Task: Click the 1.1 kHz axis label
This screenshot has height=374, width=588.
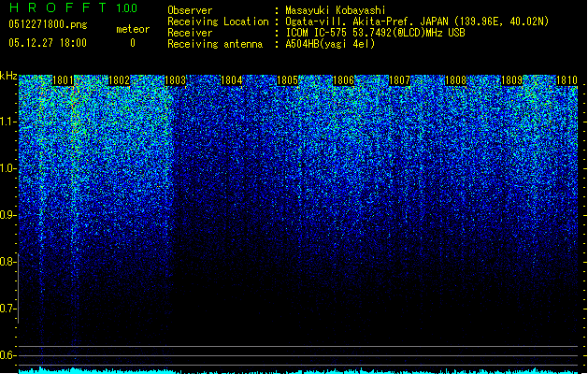Action: [7, 122]
